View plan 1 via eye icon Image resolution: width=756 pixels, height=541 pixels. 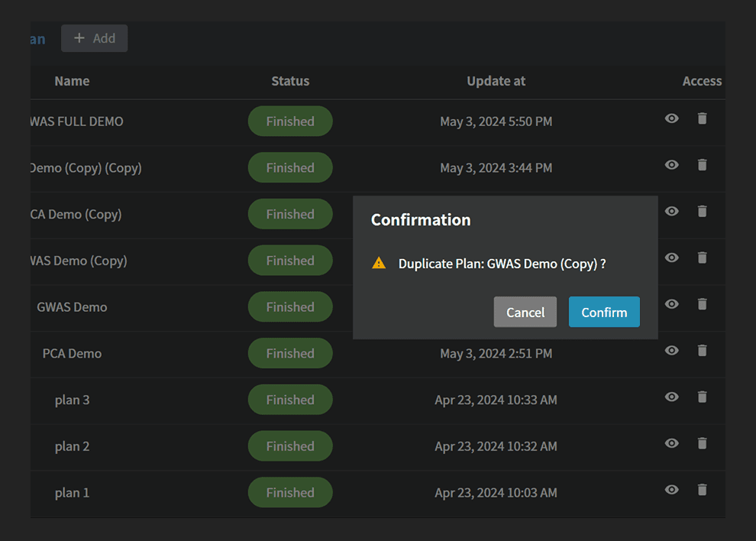pos(671,490)
